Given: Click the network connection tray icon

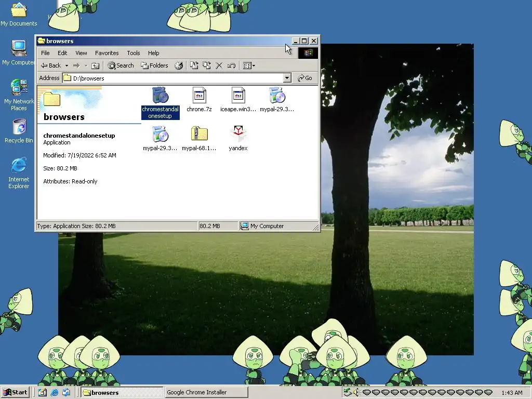Looking at the screenshot, I should [x=348, y=392].
